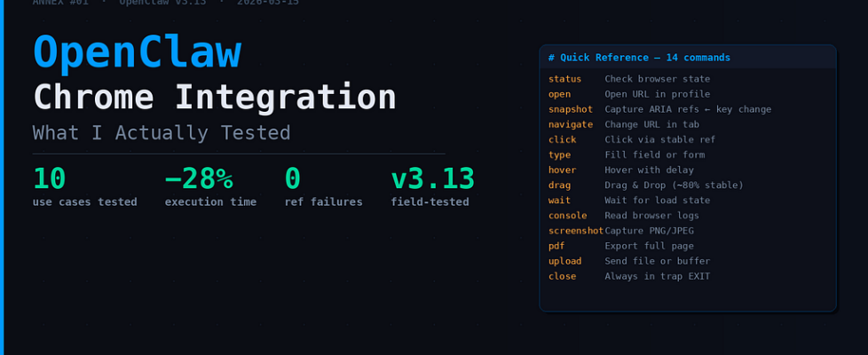Viewport: 868px width, 355px height.
Task: Select the "navigate" command row
Action: pyautogui.click(x=570, y=124)
